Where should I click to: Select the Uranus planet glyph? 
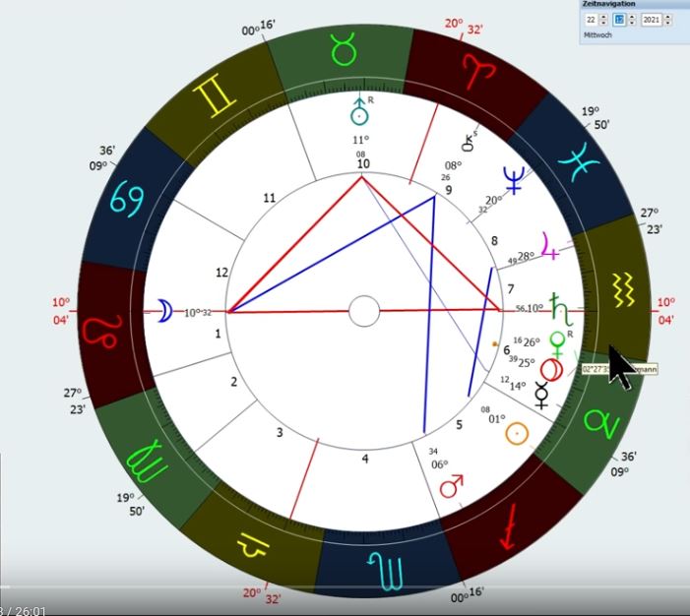point(359,110)
